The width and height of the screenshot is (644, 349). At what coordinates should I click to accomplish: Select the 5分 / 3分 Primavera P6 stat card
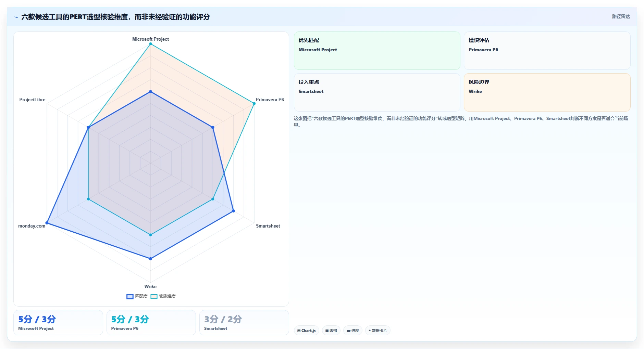click(x=151, y=323)
